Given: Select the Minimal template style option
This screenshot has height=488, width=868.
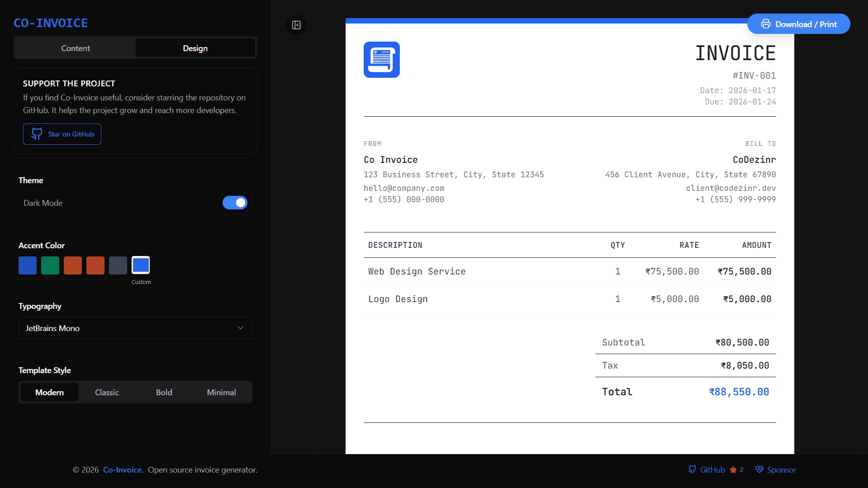Looking at the screenshot, I should (221, 392).
